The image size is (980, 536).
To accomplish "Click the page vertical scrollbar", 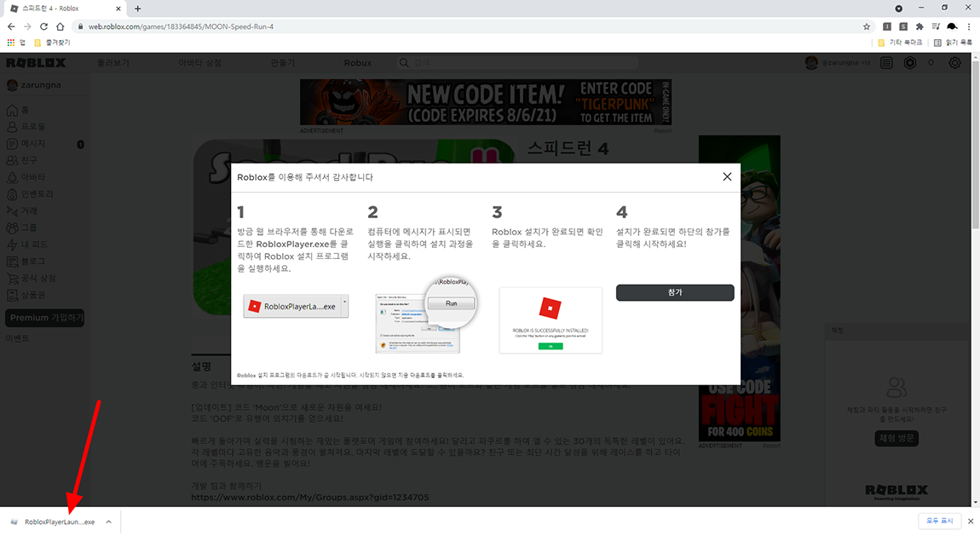I will coord(975,144).
